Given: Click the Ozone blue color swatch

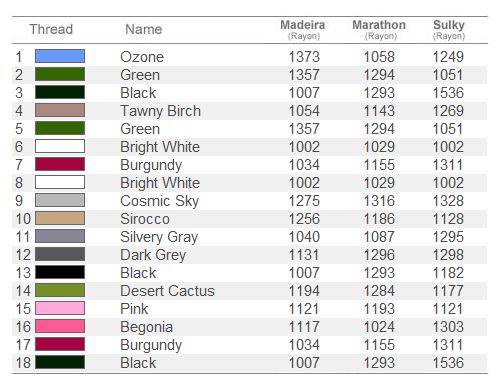Looking at the screenshot, I should pos(60,56).
